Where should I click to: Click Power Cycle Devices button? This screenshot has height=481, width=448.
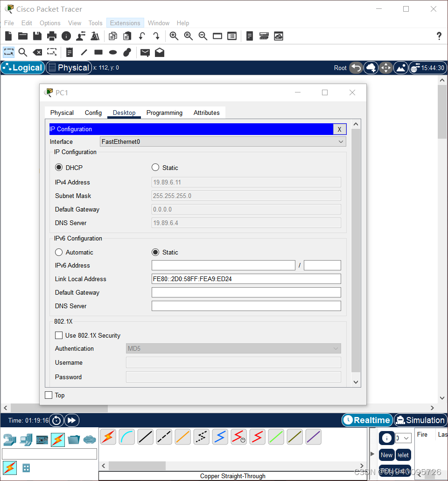(x=56, y=420)
